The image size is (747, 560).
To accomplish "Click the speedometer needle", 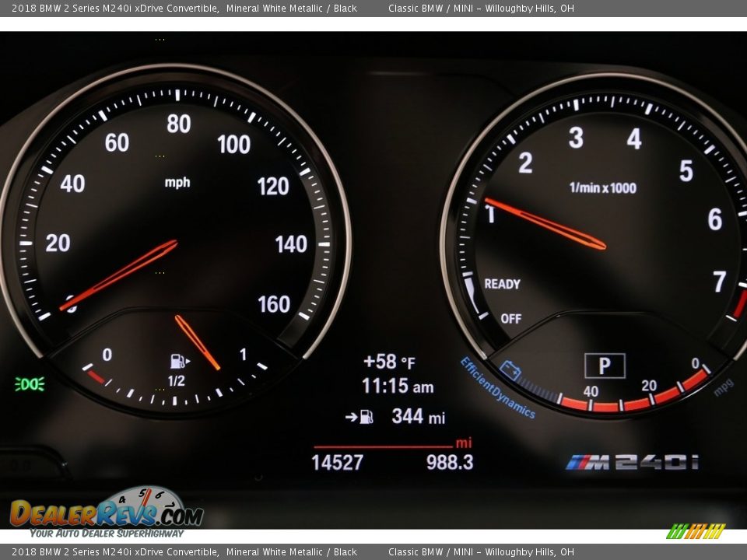I will [x=121, y=274].
